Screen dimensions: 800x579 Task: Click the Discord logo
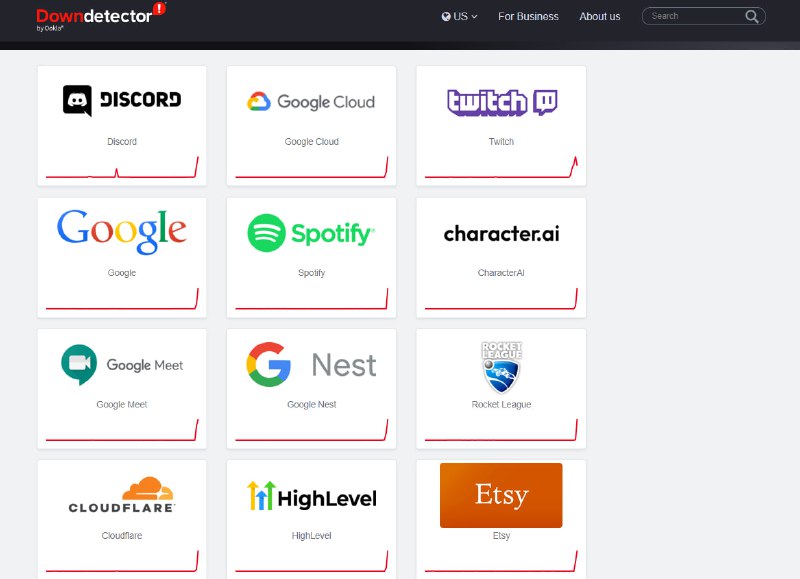122,100
